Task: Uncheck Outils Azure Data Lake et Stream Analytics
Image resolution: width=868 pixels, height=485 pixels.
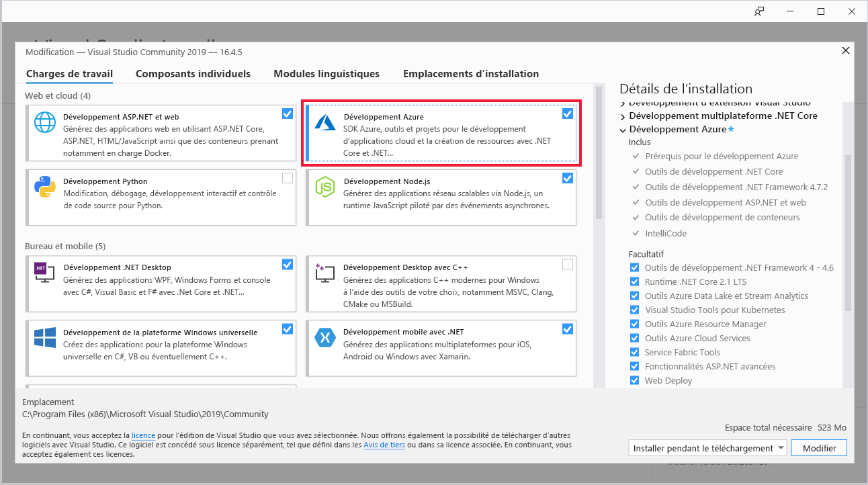Action: click(635, 296)
